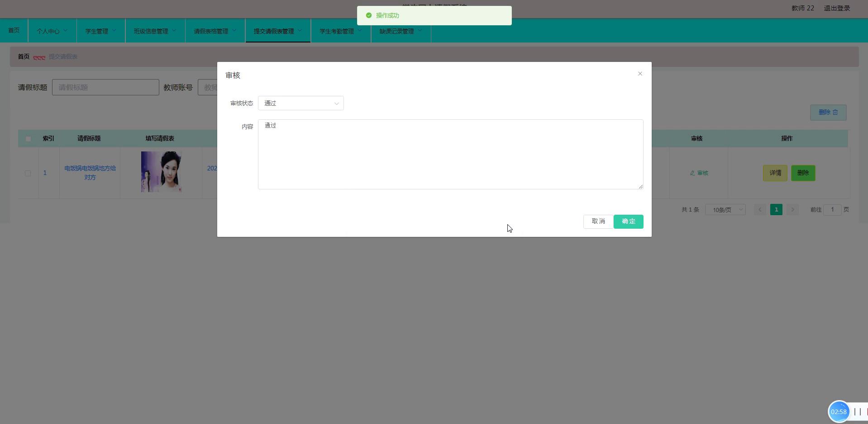Click the previous page arrow in pagination
868x424 pixels.
pos(760,210)
